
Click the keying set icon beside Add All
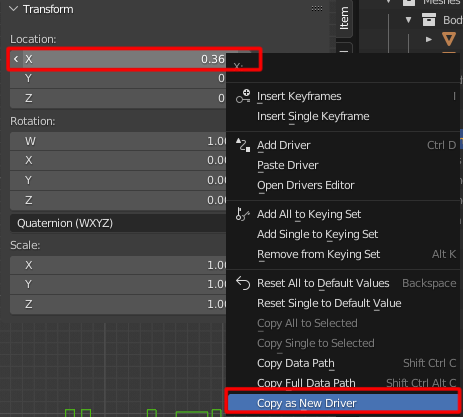[242, 214]
